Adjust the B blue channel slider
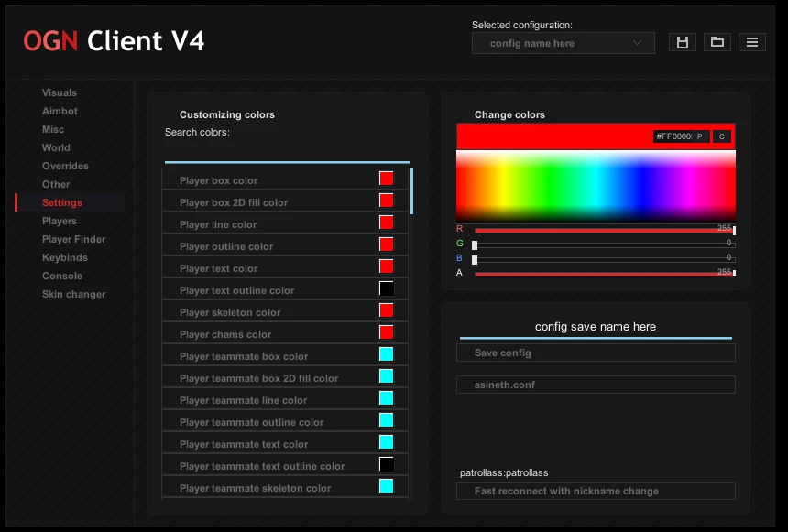The width and height of the screenshot is (788, 532). click(605, 259)
